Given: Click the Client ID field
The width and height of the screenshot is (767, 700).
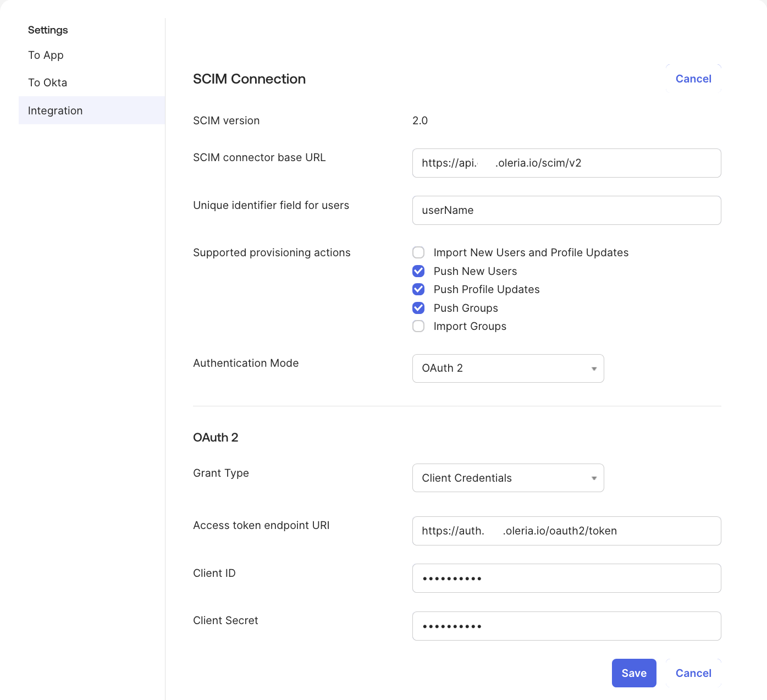Looking at the screenshot, I should tap(566, 578).
